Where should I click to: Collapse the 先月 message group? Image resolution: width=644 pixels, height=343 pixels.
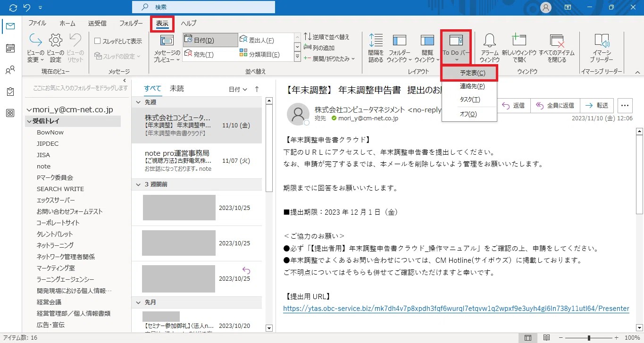(138, 302)
